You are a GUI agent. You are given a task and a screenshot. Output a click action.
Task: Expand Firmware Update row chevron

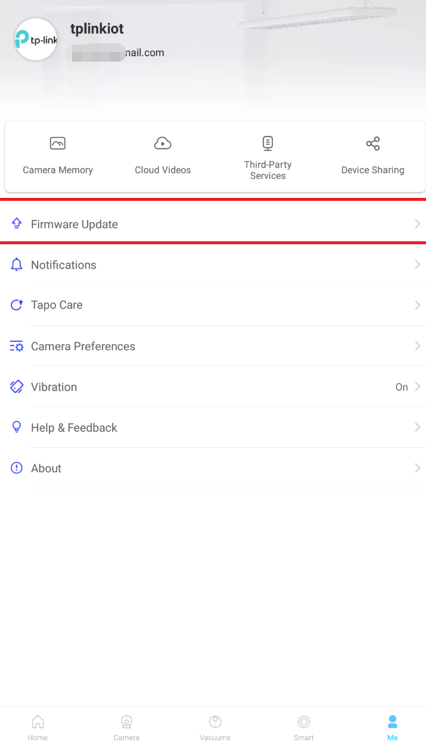click(417, 224)
